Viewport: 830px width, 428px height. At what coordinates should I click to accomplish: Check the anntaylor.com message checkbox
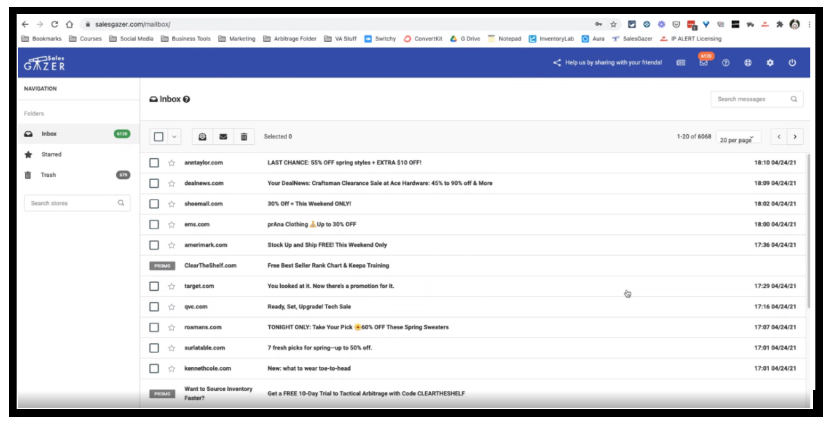(x=154, y=163)
